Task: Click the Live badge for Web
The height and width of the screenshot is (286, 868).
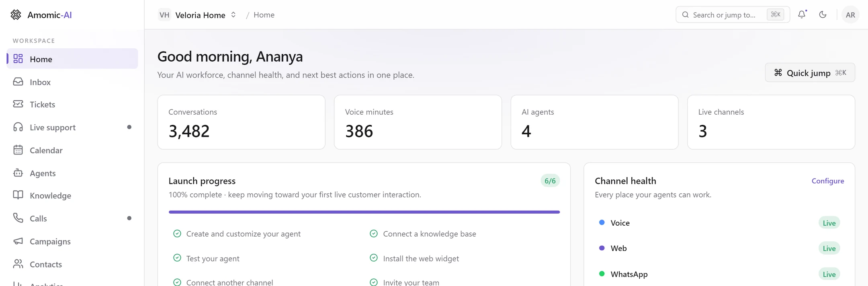Action: coord(829,249)
